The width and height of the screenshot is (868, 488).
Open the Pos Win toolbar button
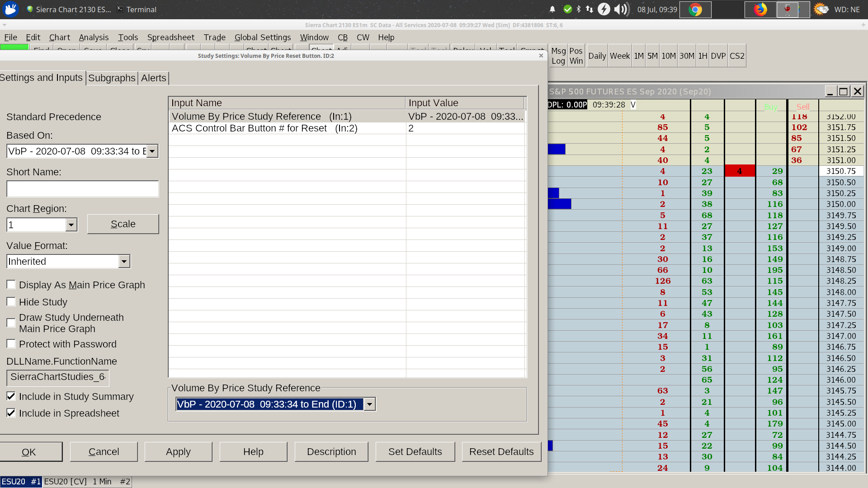click(576, 56)
